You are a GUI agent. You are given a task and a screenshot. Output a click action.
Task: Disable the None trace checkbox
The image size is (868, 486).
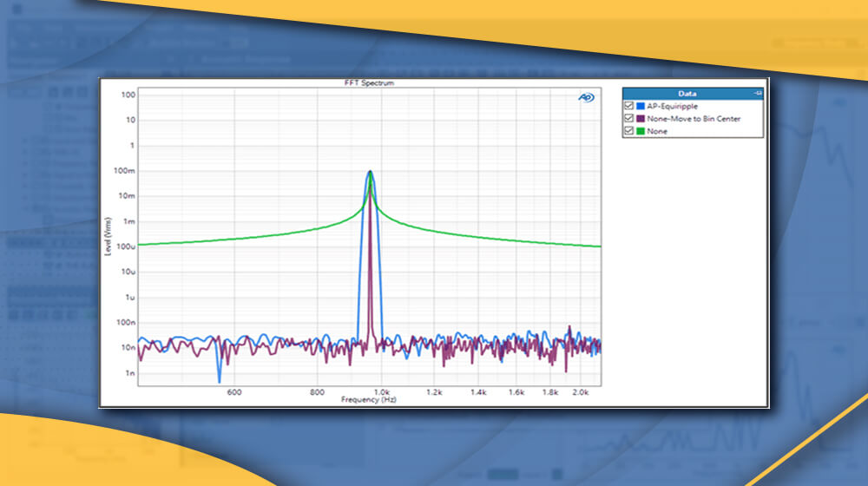(628, 131)
